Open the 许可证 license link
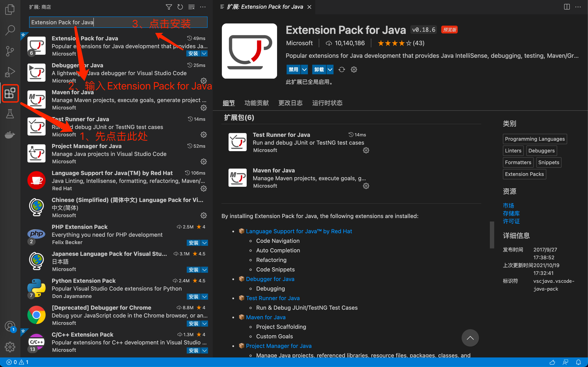The image size is (588, 367). coord(511,221)
